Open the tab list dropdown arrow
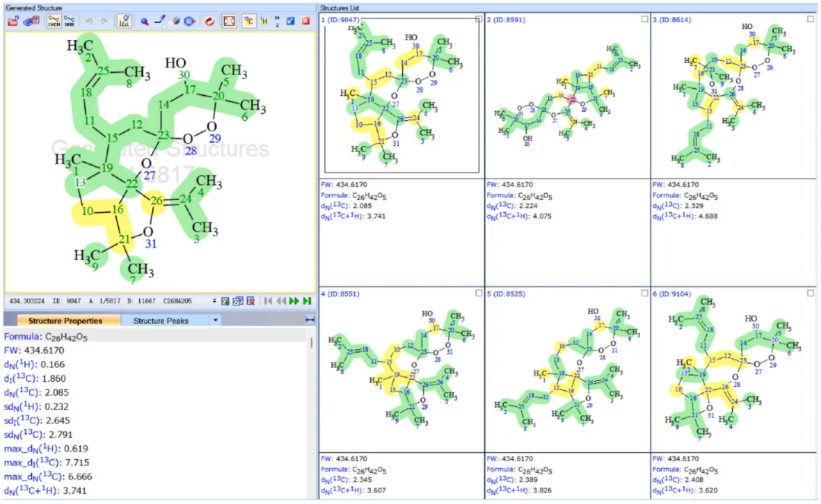This screenshot has height=504, width=821. pos(215,320)
